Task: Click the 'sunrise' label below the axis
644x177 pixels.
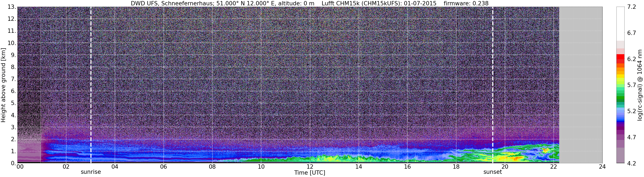Action: pyautogui.click(x=91, y=172)
